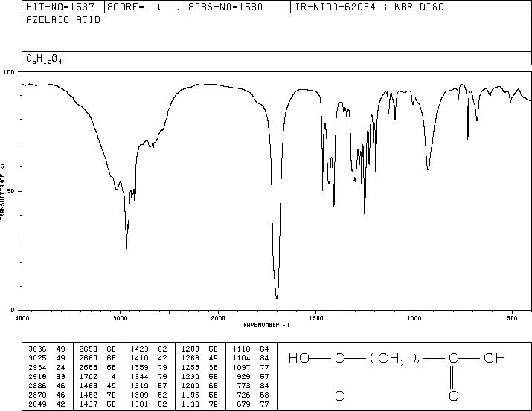Screen dimensions: 532x411
Task: Click the 1097 peak table entry
Action: pos(251,367)
